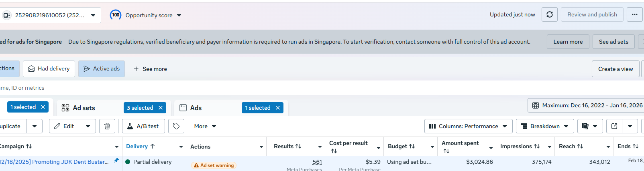Click the pin icon beside campaign name

[116, 160]
